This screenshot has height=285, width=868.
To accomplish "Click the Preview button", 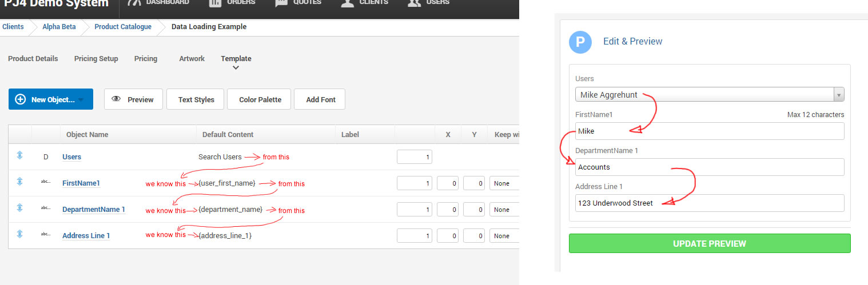I will 133,99.
